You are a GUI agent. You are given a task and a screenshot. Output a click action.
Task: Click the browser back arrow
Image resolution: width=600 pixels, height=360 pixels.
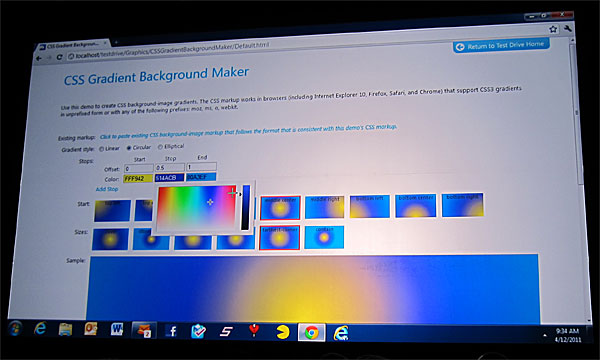pyautogui.click(x=39, y=58)
